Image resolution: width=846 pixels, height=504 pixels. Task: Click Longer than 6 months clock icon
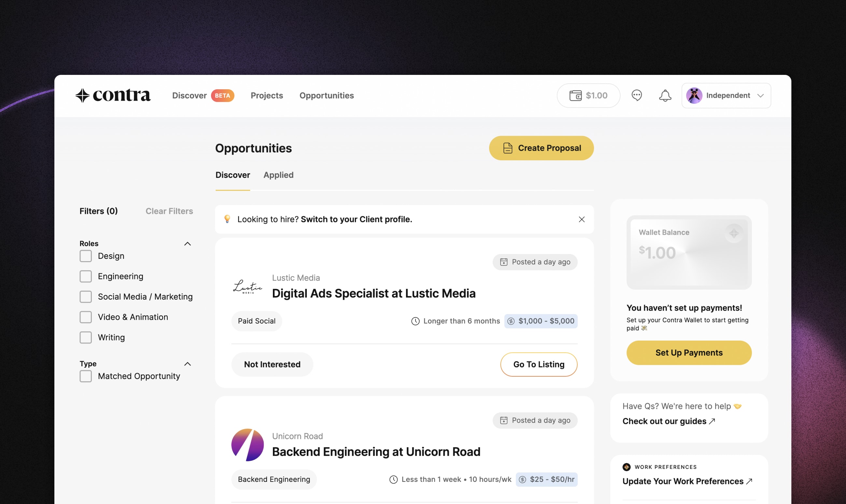point(415,321)
